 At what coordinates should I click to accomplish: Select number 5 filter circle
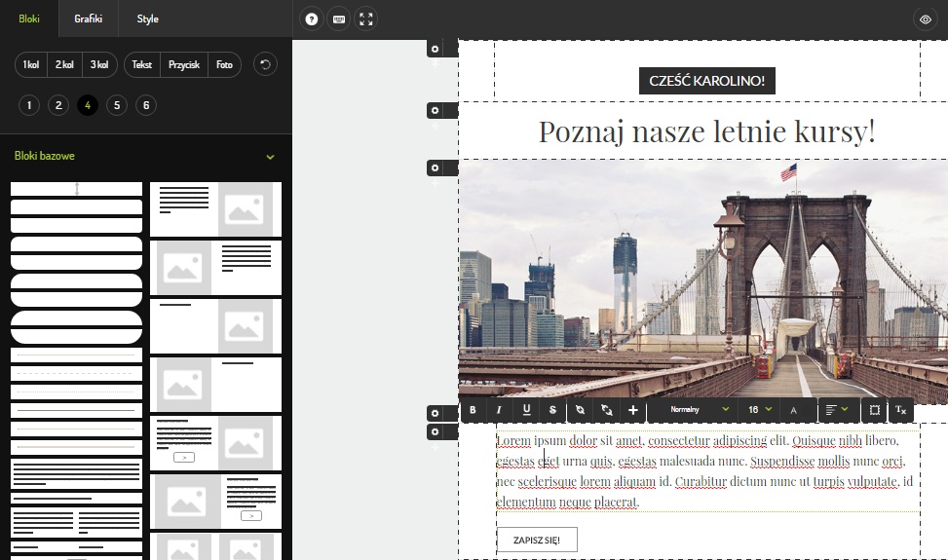[117, 105]
